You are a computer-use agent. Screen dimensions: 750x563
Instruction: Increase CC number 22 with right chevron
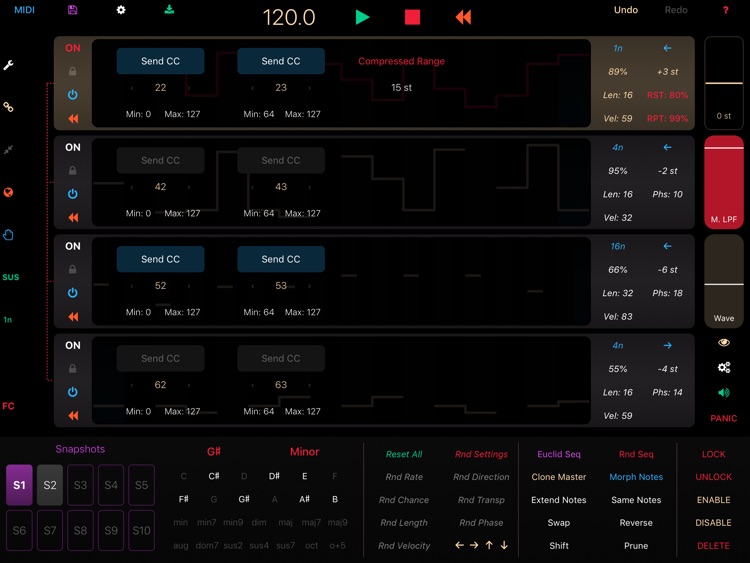(x=189, y=88)
